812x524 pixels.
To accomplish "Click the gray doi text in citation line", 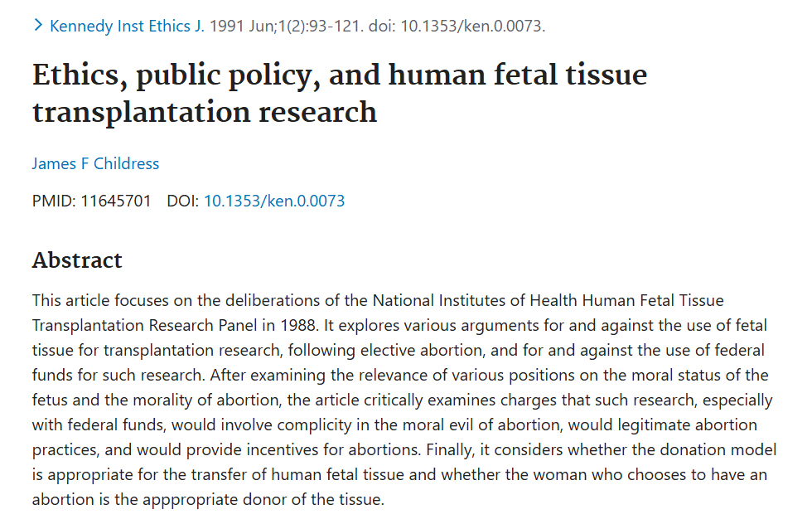I will [x=457, y=26].
